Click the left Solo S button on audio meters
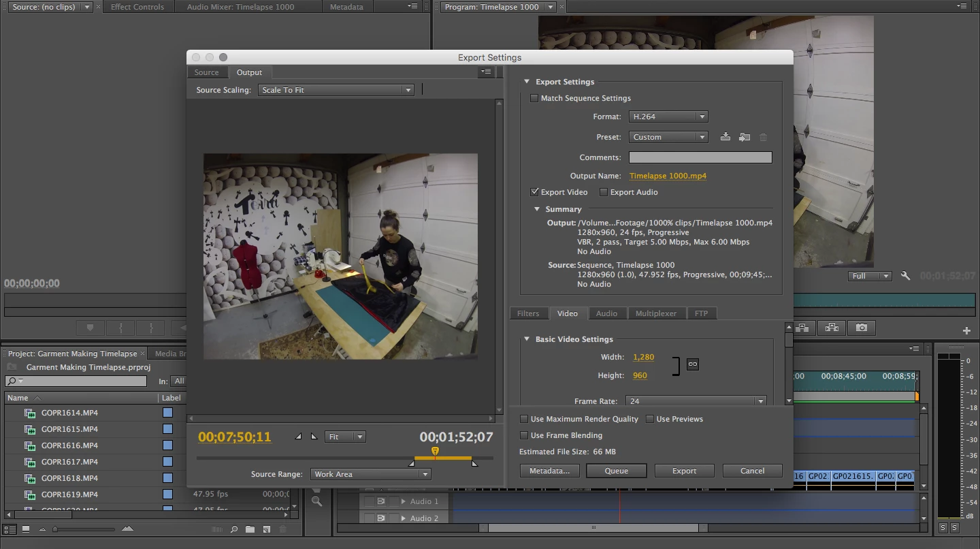This screenshot has height=549, width=980. click(943, 528)
